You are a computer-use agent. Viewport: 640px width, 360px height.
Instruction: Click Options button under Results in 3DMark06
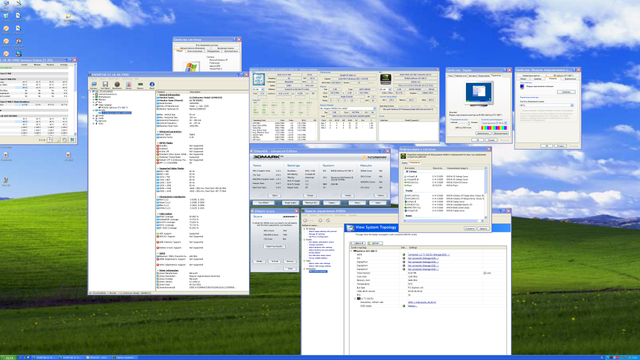380,196
